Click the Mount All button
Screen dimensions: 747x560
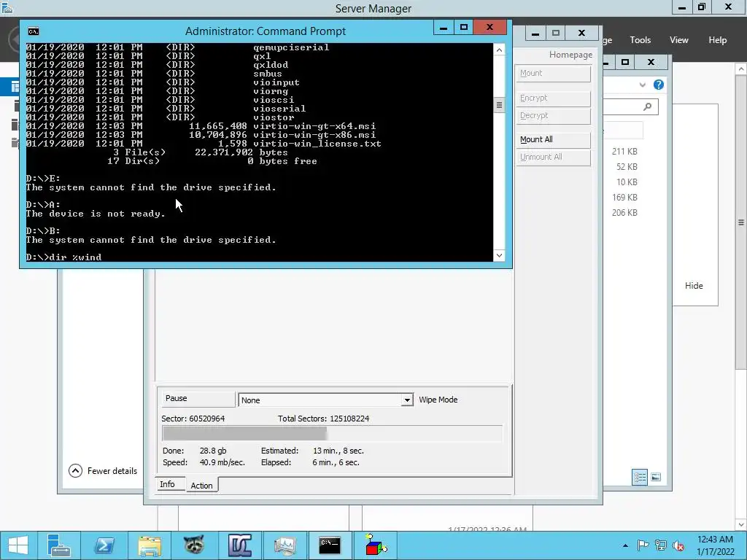[553, 139]
